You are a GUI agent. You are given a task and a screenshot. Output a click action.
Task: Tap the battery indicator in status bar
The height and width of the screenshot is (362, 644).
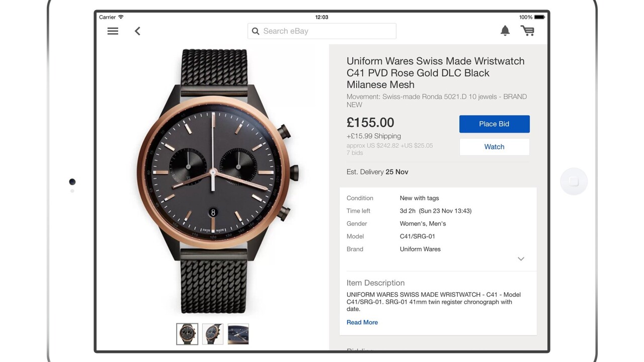coord(539,17)
